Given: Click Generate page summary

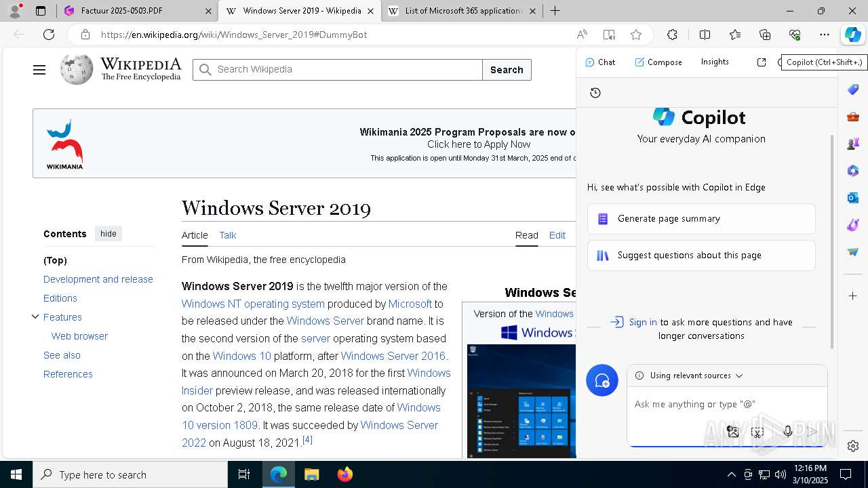Looking at the screenshot, I should [701, 219].
